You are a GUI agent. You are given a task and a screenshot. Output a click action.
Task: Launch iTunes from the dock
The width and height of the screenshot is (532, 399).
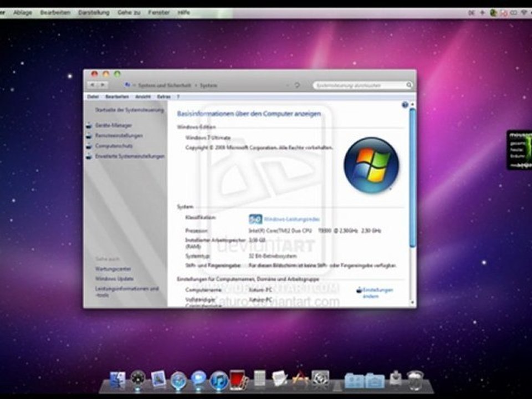pos(219,380)
